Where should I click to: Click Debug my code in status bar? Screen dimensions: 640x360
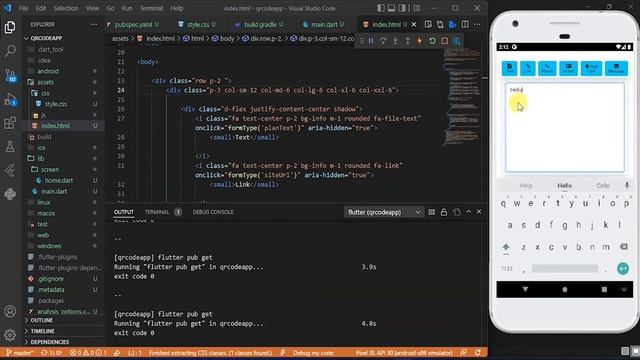point(313,353)
